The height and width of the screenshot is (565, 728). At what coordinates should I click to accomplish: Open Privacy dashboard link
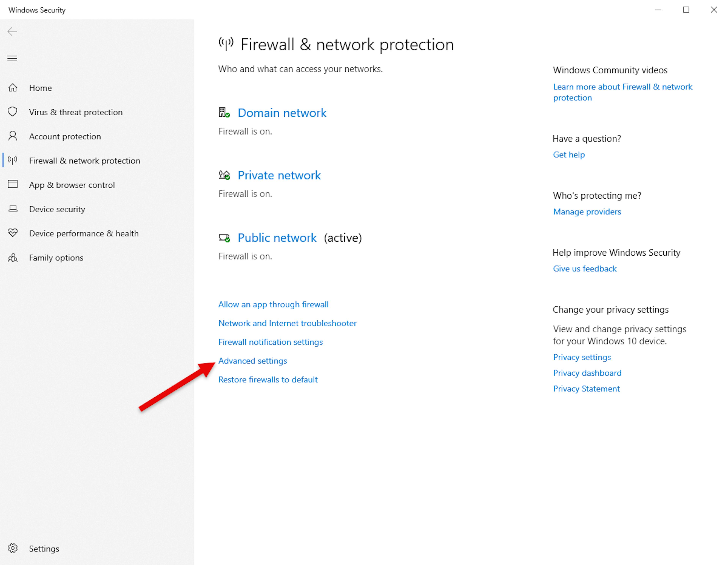[587, 373]
